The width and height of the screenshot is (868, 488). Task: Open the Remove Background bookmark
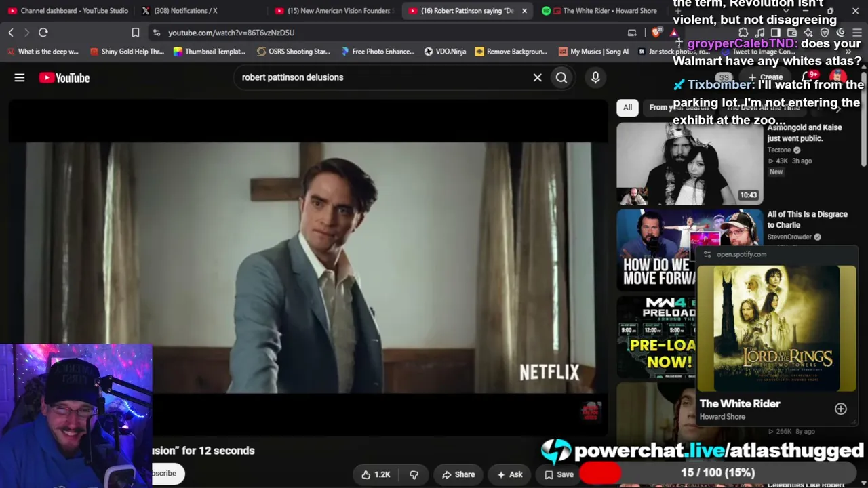pyautogui.click(x=511, y=52)
